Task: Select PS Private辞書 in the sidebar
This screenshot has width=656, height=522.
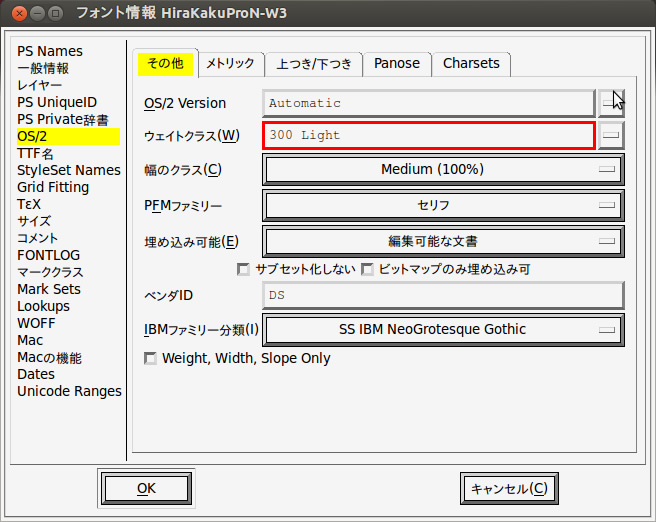Action: (x=63, y=119)
